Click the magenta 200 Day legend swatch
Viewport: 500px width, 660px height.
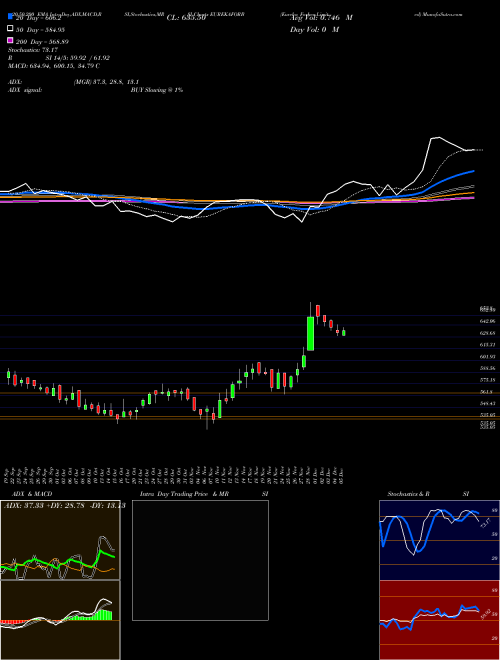pyautogui.click(x=10, y=40)
